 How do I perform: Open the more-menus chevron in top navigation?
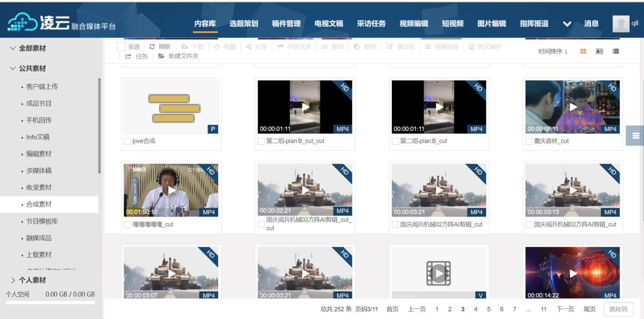pyautogui.click(x=567, y=24)
